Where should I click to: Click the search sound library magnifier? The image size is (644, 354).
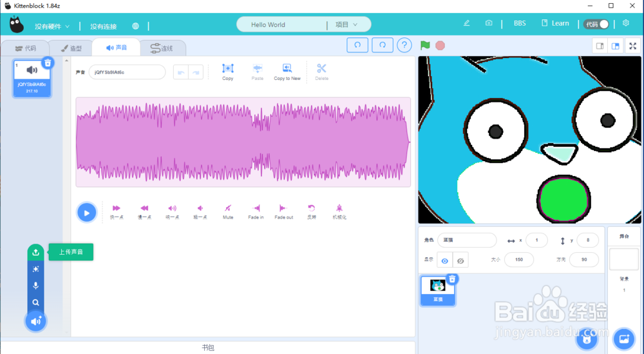pyautogui.click(x=35, y=302)
